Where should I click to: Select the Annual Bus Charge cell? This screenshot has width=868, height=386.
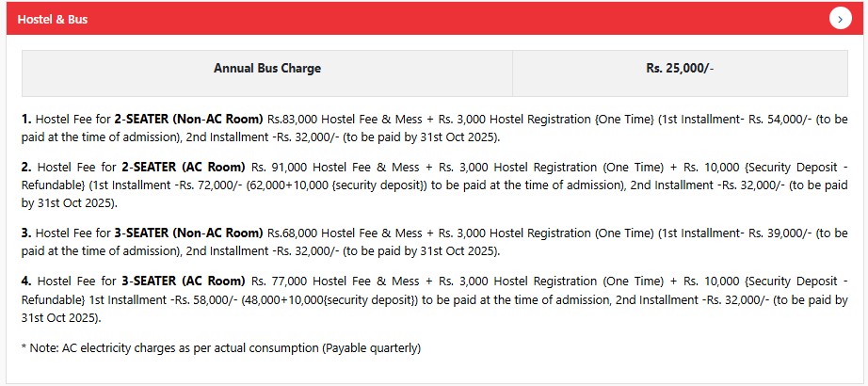(267, 69)
